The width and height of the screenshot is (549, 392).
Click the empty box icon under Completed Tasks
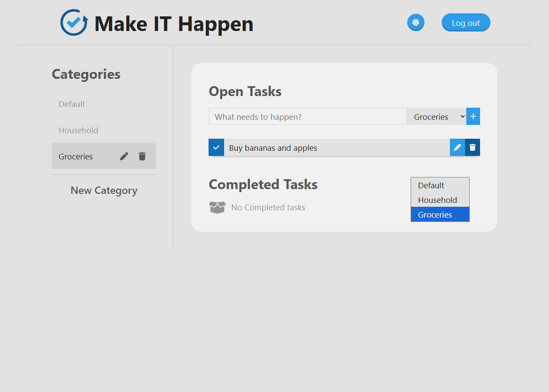(x=217, y=207)
